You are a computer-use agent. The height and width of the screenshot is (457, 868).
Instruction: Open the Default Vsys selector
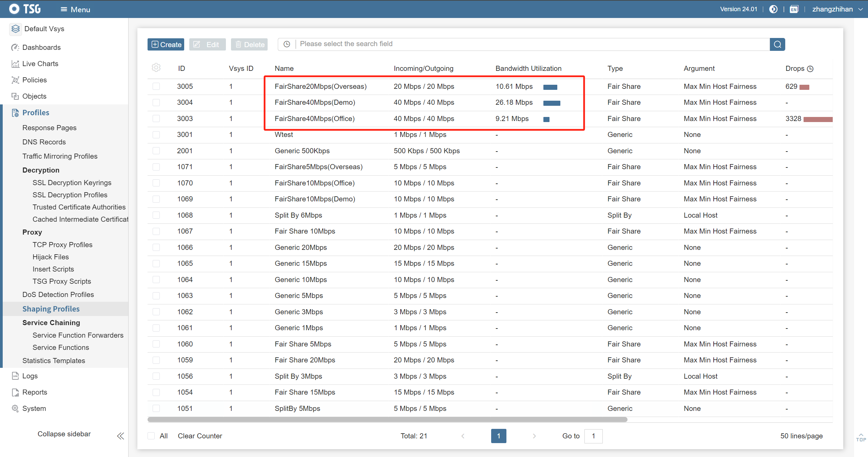pos(44,29)
